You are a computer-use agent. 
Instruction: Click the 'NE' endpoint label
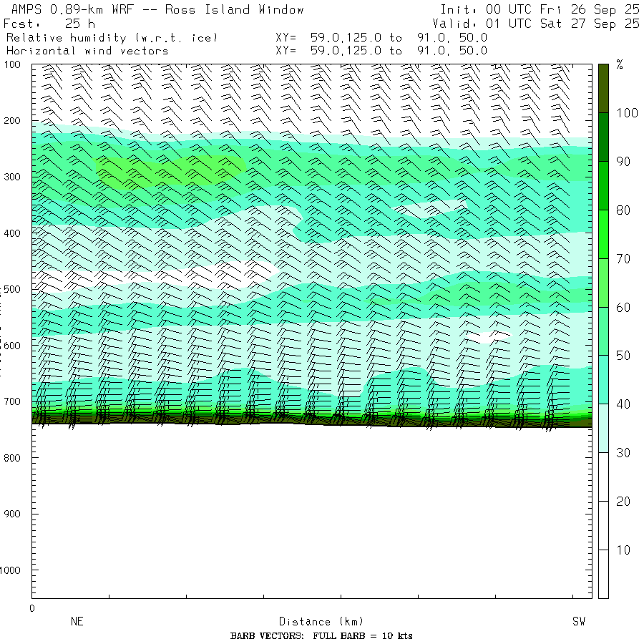tap(77, 621)
